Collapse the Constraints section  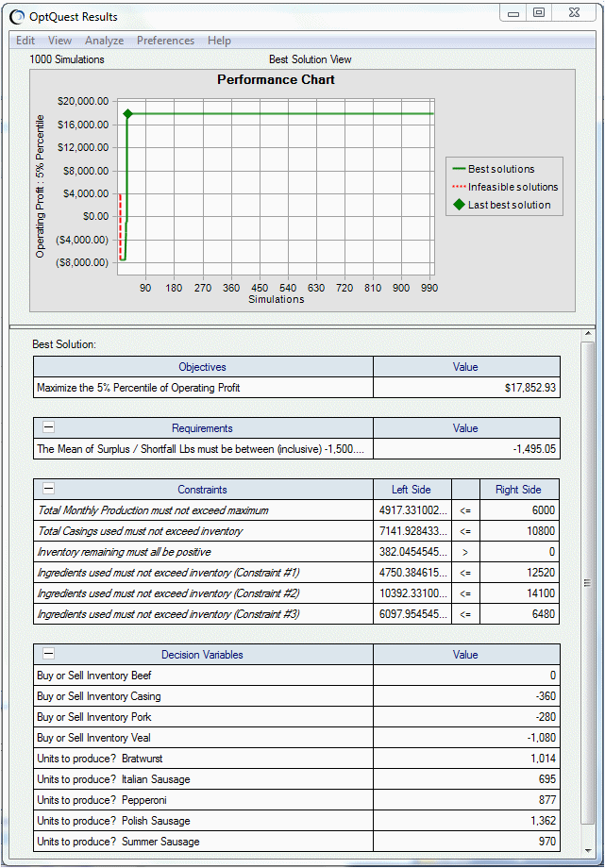(49, 489)
